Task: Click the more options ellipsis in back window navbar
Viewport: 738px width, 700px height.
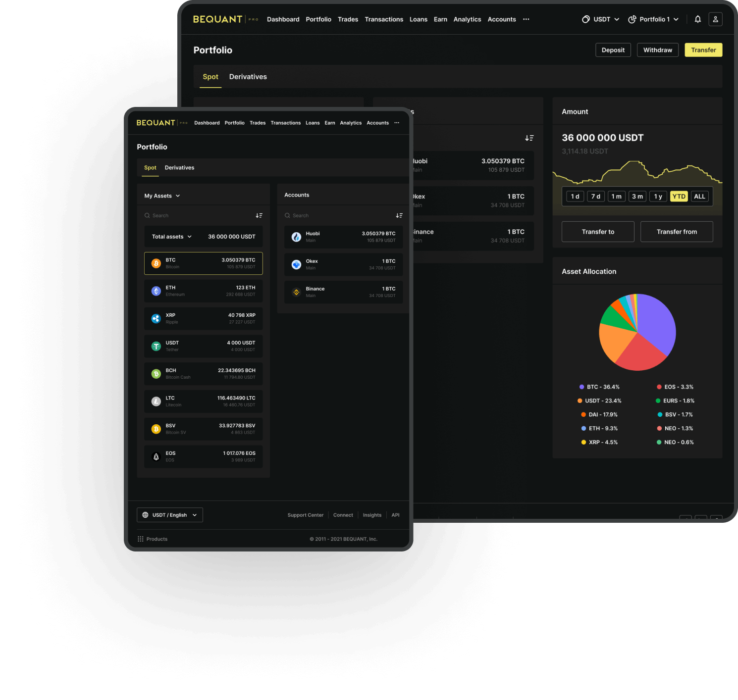Action: pos(526,19)
